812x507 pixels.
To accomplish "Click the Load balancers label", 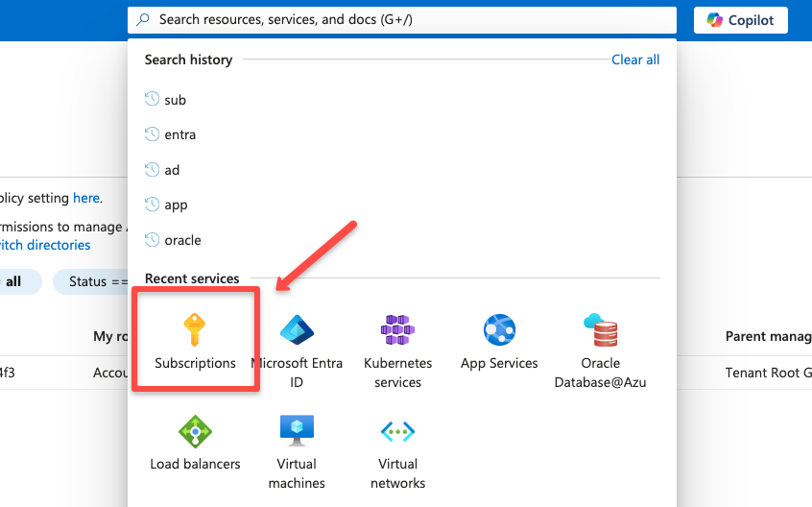I will click(195, 464).
